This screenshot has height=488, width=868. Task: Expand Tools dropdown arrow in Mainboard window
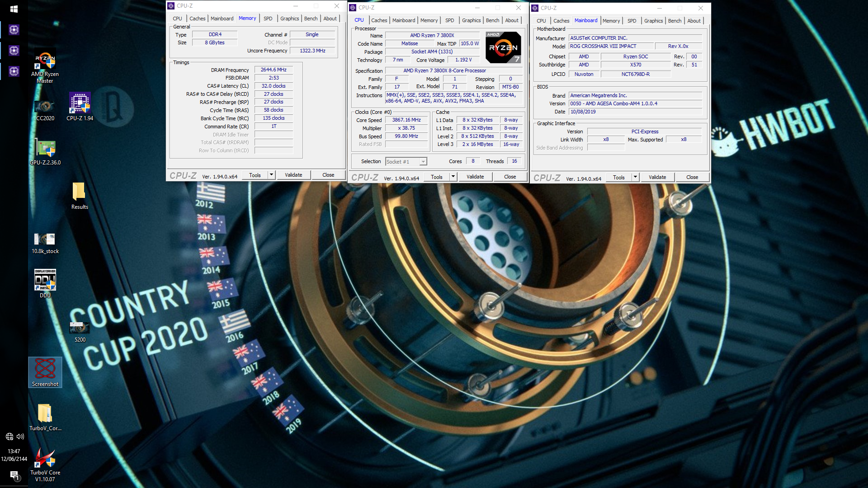pos(636,178)
